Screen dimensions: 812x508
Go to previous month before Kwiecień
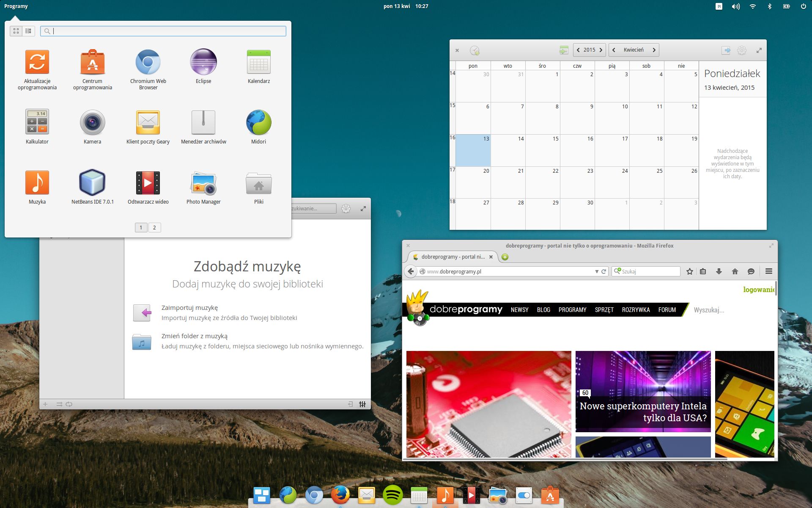tap(614, 50)
